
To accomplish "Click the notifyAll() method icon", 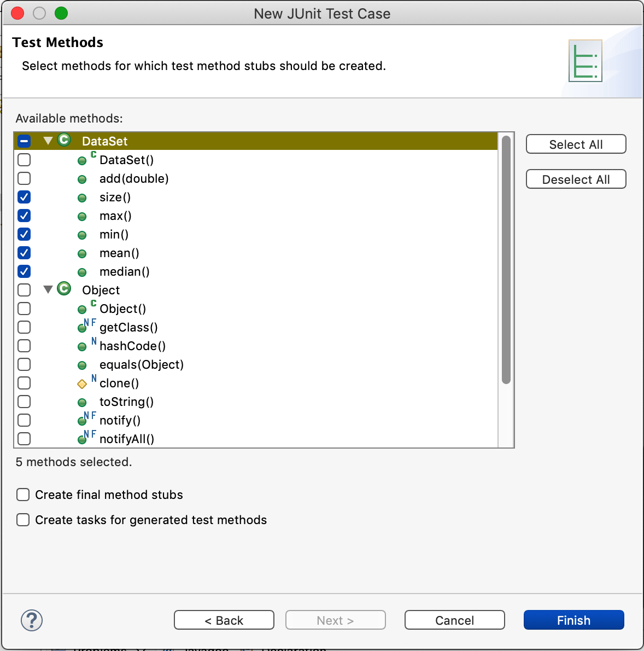I will (87, 438).
